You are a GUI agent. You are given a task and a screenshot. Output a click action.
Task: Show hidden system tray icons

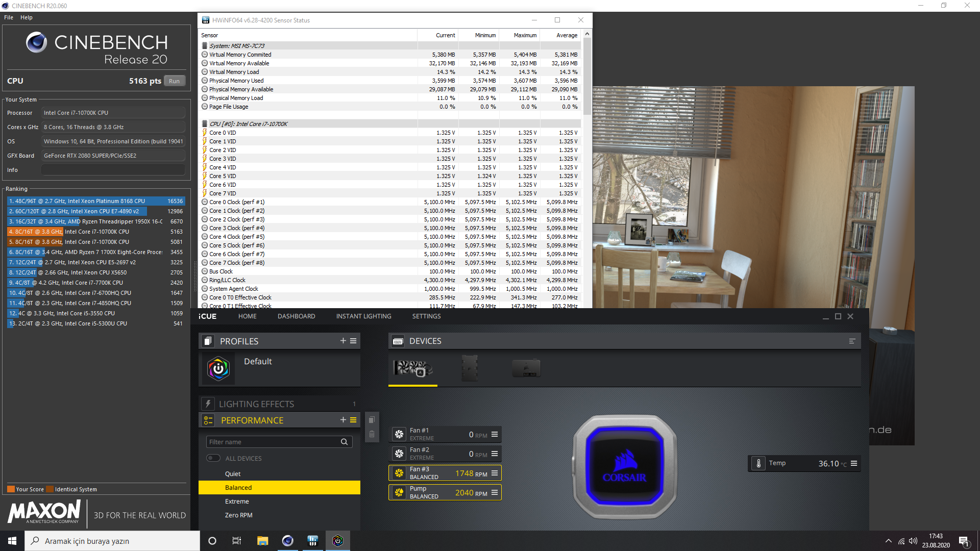[x=888, y=541]
